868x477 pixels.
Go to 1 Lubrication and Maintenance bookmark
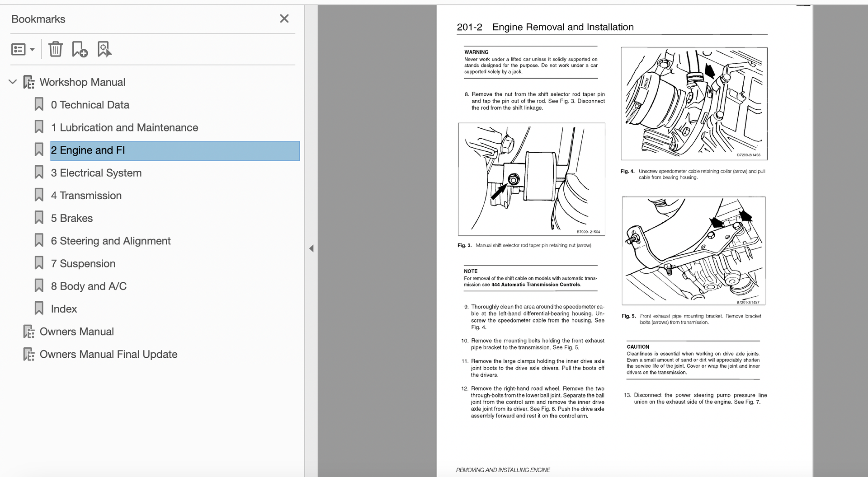(124, 127)
